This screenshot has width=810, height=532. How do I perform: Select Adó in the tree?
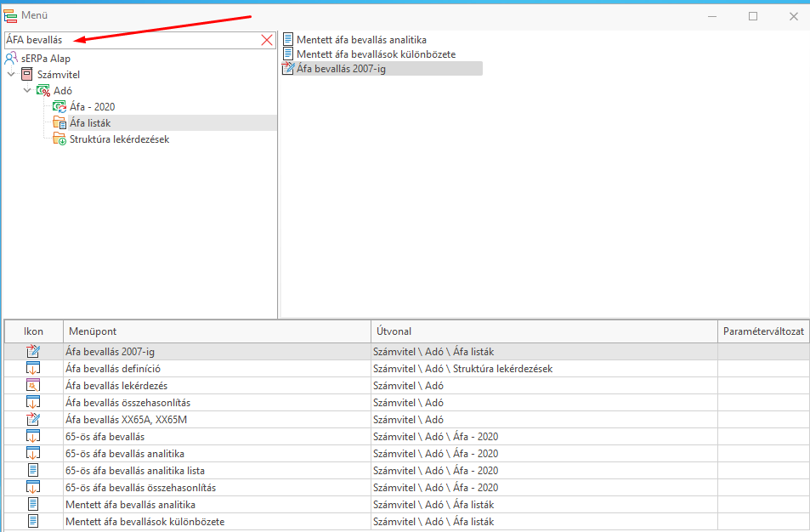(x=63, y=91)
